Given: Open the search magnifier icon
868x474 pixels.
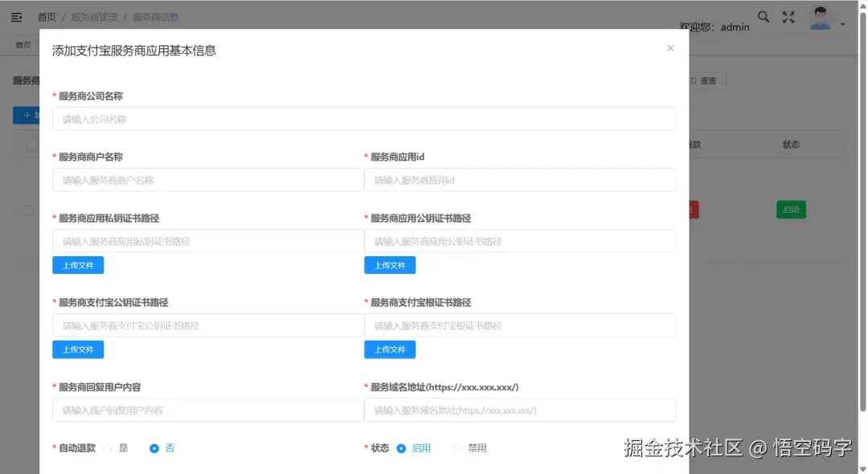Looking at the screenshot, I should click(764, 17).
